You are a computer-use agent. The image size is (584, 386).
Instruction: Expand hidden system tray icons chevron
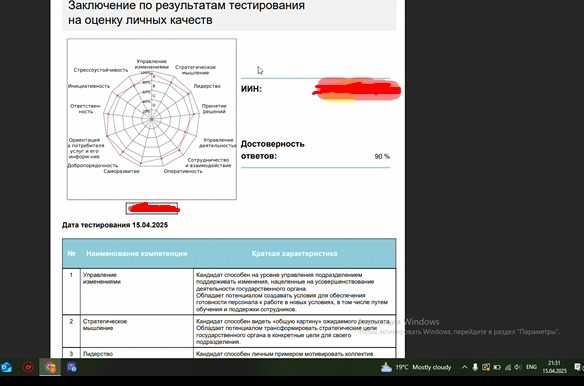[464, 367]
